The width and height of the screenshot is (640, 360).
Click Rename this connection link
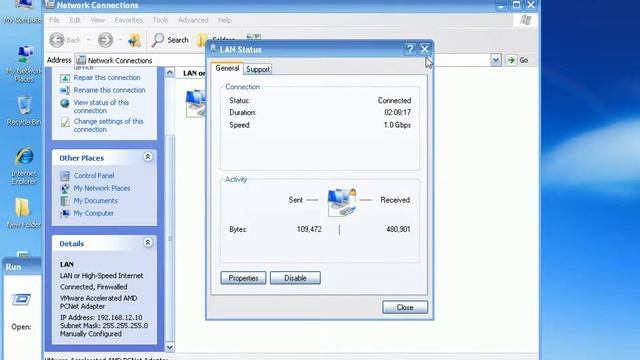(x=109, y=90)
